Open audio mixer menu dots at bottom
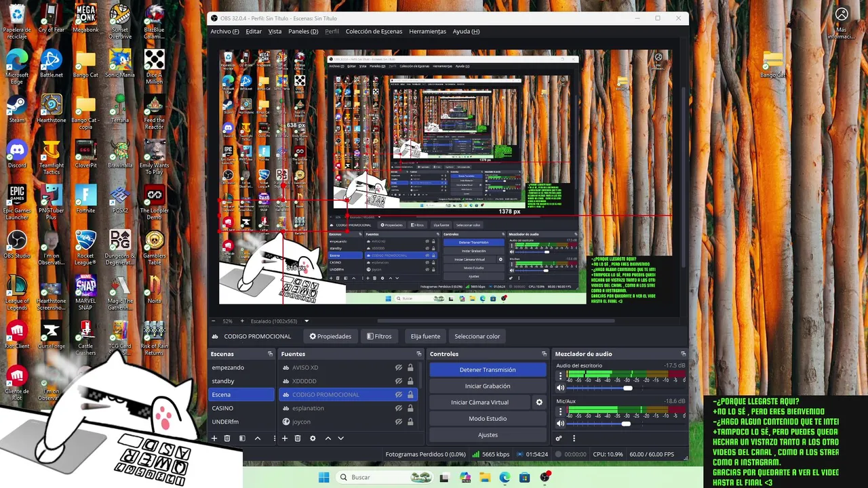The width and height of the screenshot is (868, 488). 574,439
